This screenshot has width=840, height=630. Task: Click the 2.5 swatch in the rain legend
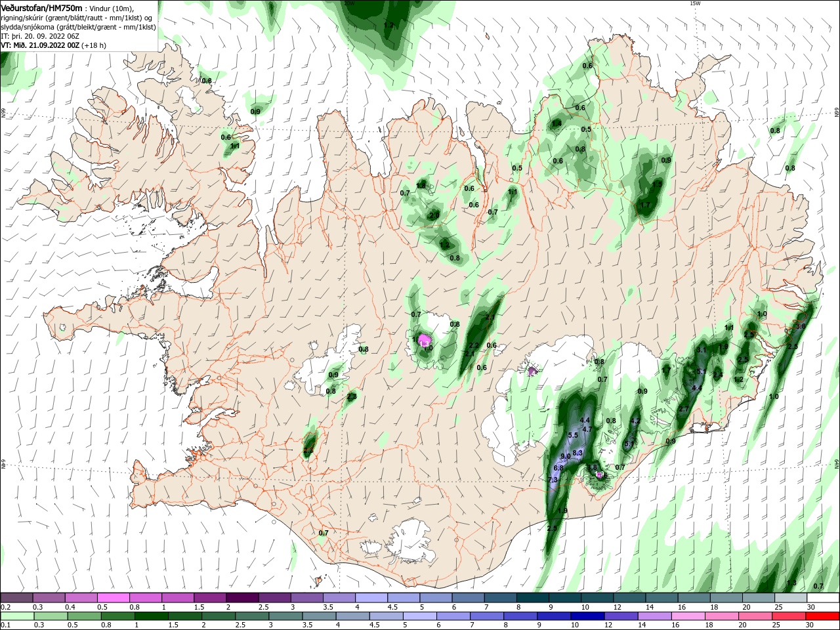click(x=251, y=616)
